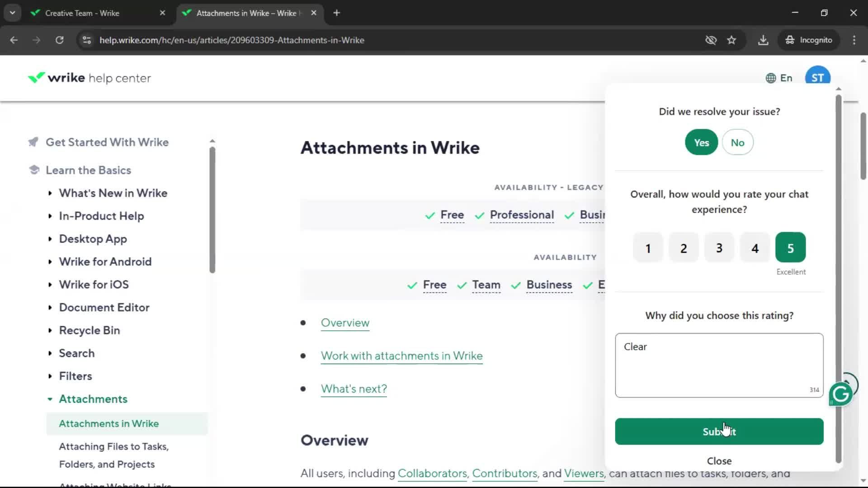Jump to Overview section link
This screenshot has width=868, height=488.
[345, 323]
